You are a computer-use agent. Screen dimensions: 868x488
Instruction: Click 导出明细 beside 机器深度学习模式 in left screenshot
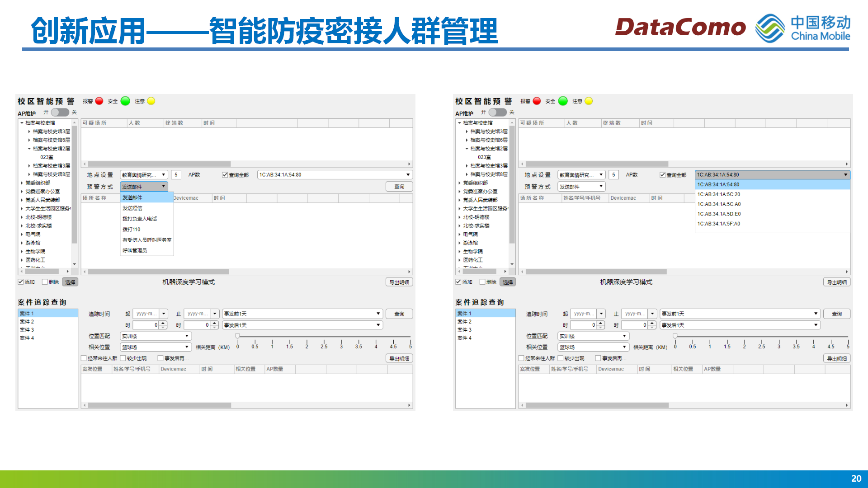(x=399, y=282)
